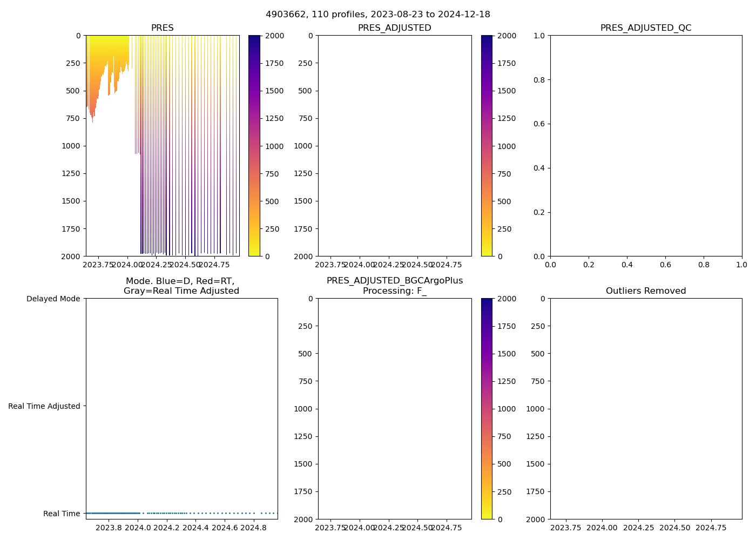Select the PRES_ADJUSTED_BGCArgoPlus Processing title
Image resolution: width=756 pixels, height=540 pixels.
394,286
